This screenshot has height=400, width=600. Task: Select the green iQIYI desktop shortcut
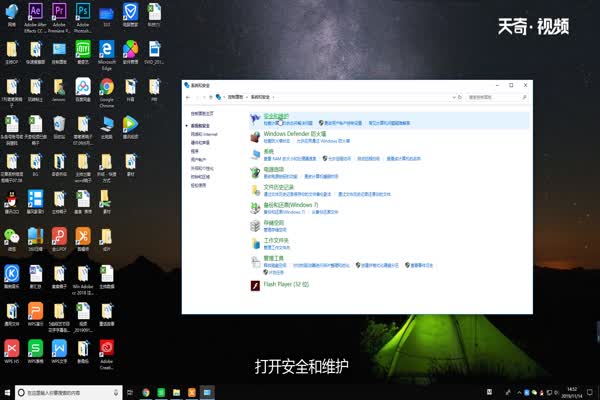point(83,52)
